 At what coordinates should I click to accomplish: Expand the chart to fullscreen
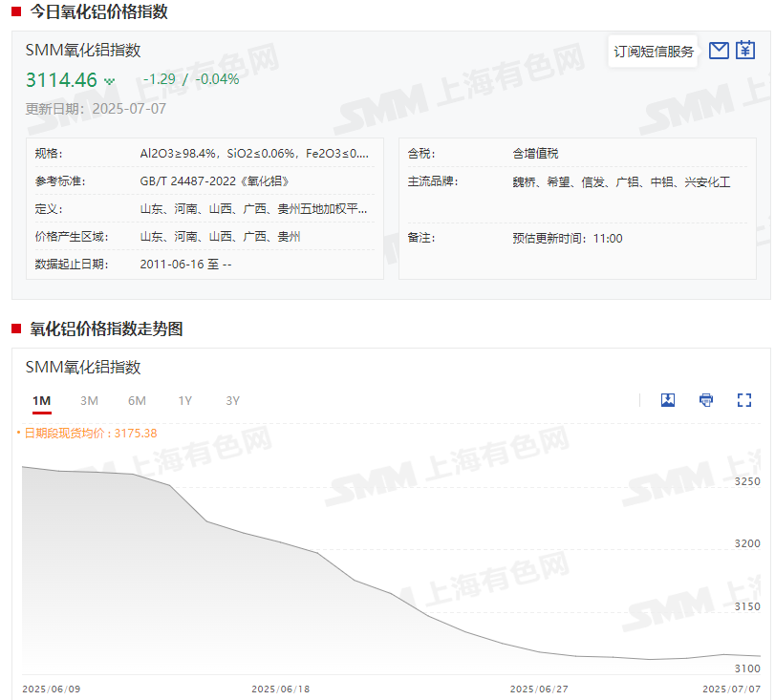(744, 400)
